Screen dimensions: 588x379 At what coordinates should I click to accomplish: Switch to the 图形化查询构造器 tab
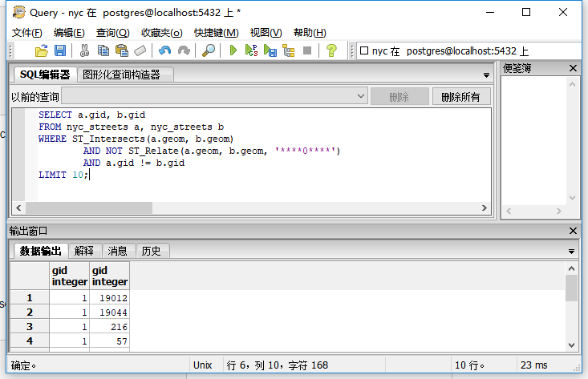pyautogui.click(x=125, y=75)
